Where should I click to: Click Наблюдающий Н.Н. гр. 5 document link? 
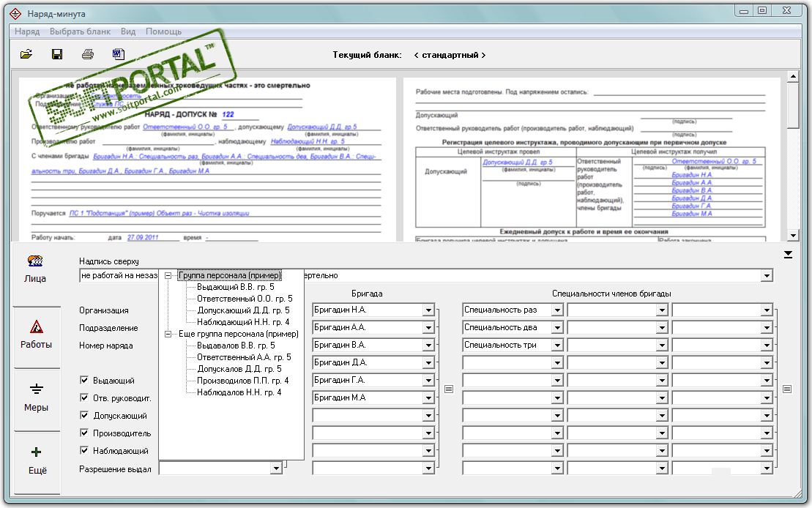point(308,141)
